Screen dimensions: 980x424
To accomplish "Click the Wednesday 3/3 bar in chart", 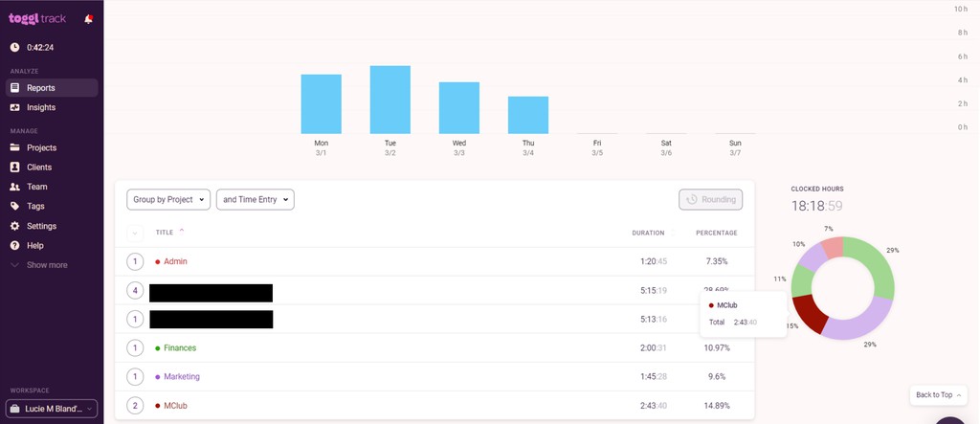I will click(459, 107).
